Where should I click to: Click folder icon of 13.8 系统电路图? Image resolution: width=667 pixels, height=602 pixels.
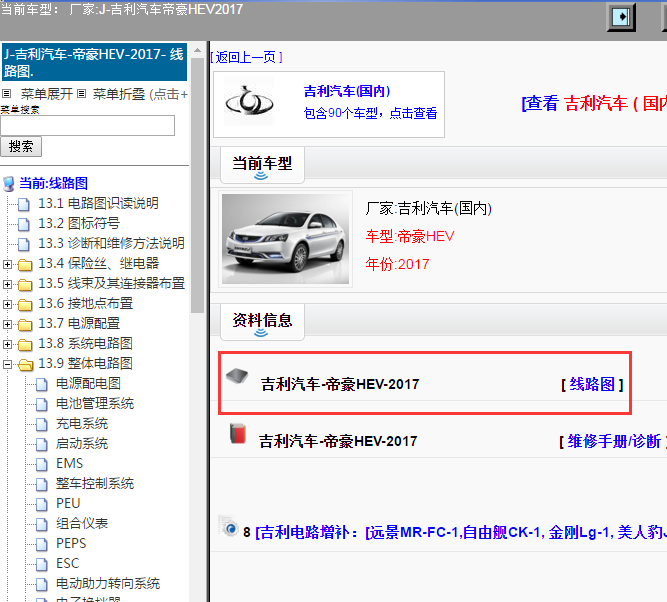[25, 345]
